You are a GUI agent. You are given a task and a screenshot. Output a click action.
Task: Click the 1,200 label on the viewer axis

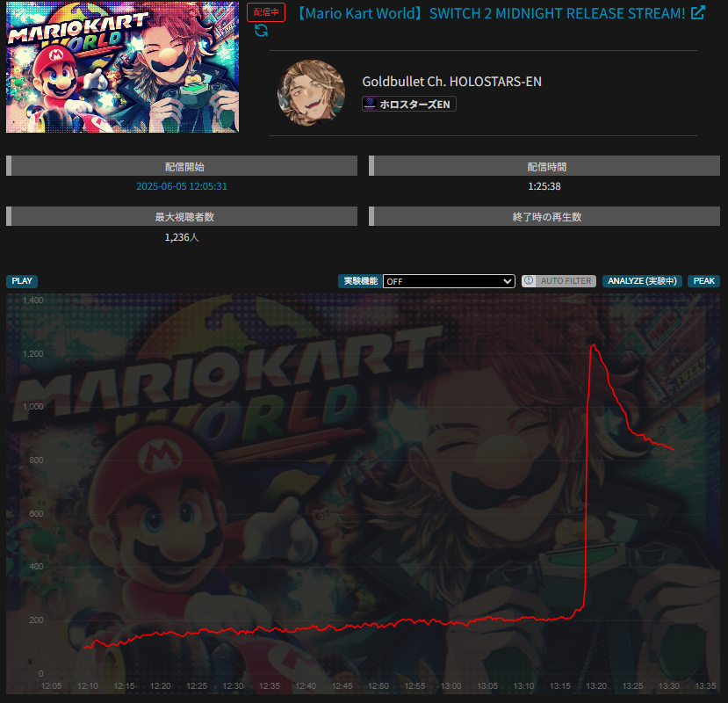click(33, 353)
